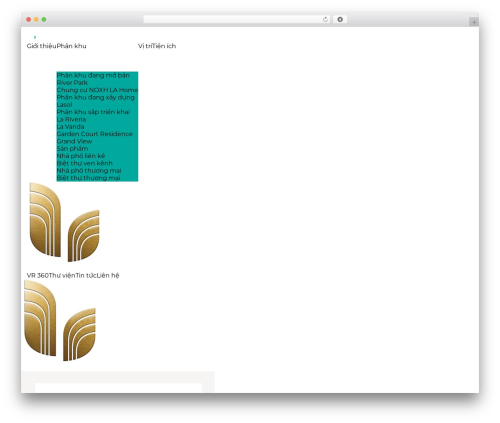Click the lower gold leaf logo
The height and width of the screenshot is (423, 500).
[60, 321]
